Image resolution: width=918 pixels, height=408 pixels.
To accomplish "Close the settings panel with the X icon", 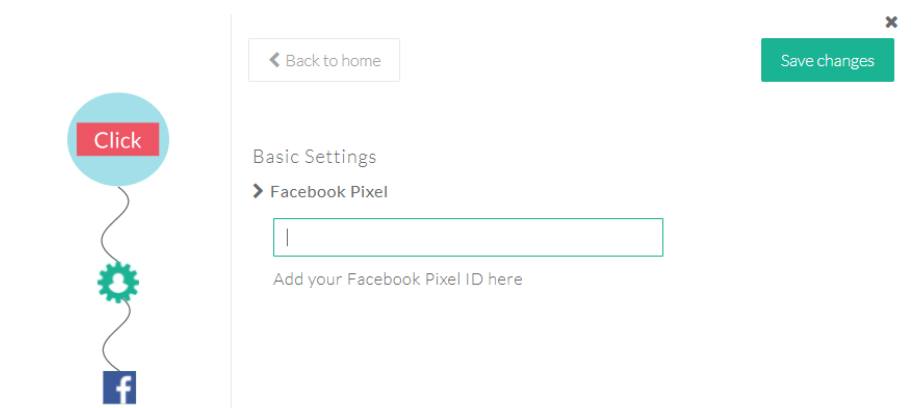I will [891, 22].
